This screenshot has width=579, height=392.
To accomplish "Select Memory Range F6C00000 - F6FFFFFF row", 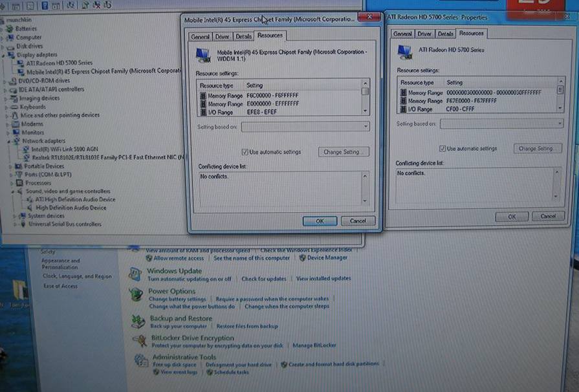I will [280, 96].
